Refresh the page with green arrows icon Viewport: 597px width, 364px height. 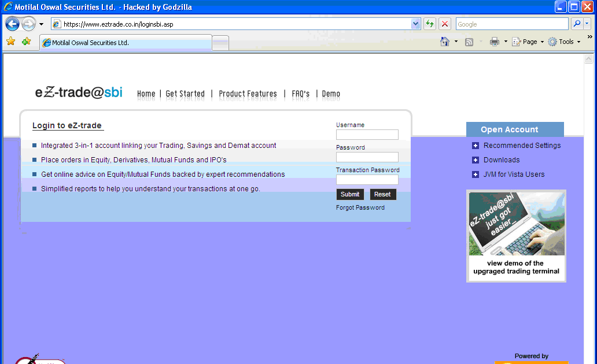tap(430, 24)
